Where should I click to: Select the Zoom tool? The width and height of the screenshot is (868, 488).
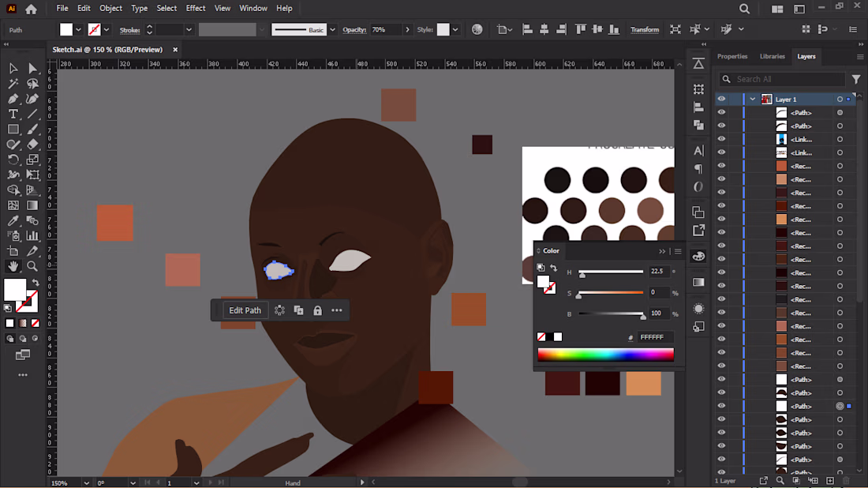[32, 266]
